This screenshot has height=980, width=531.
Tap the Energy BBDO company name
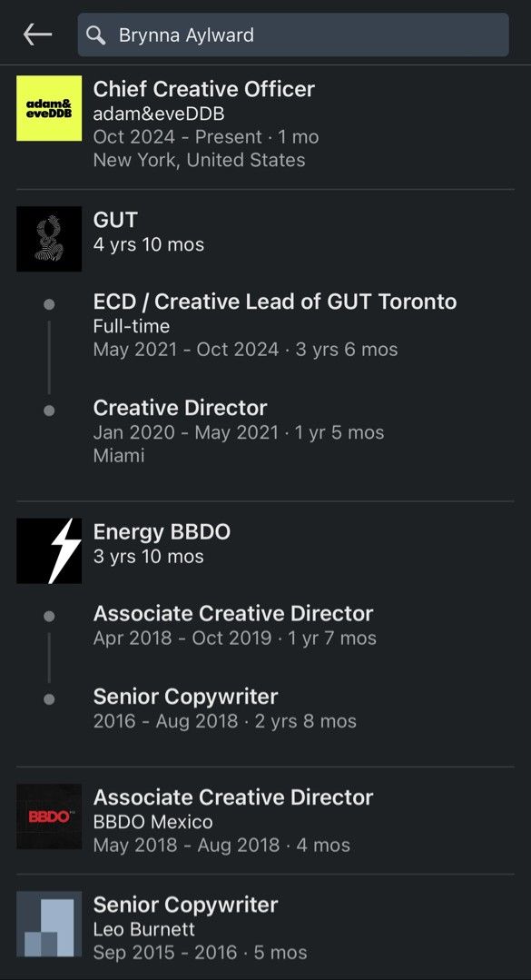[162, 532]
